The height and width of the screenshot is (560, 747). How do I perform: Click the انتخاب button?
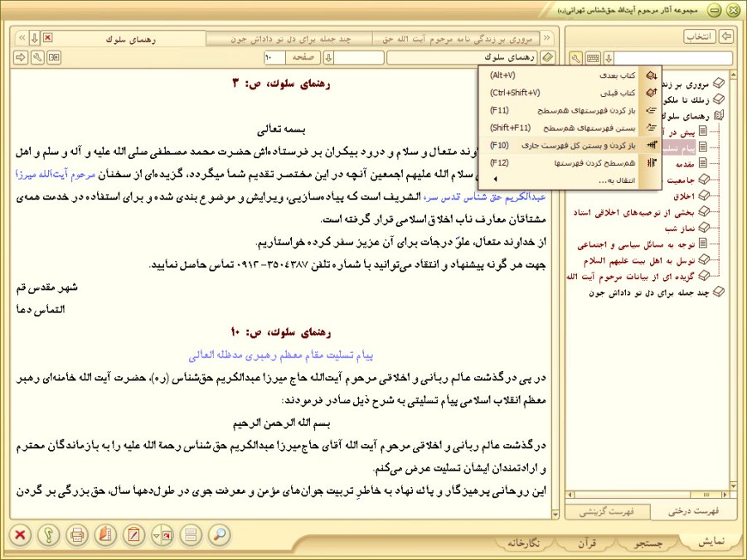[700, 36]
